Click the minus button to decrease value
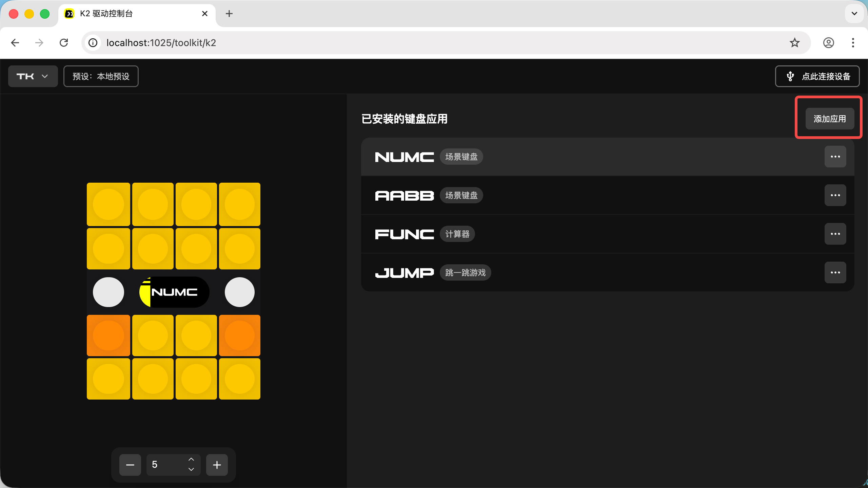The width and height of the screenshot is (868, 488). tap(130, 465)
